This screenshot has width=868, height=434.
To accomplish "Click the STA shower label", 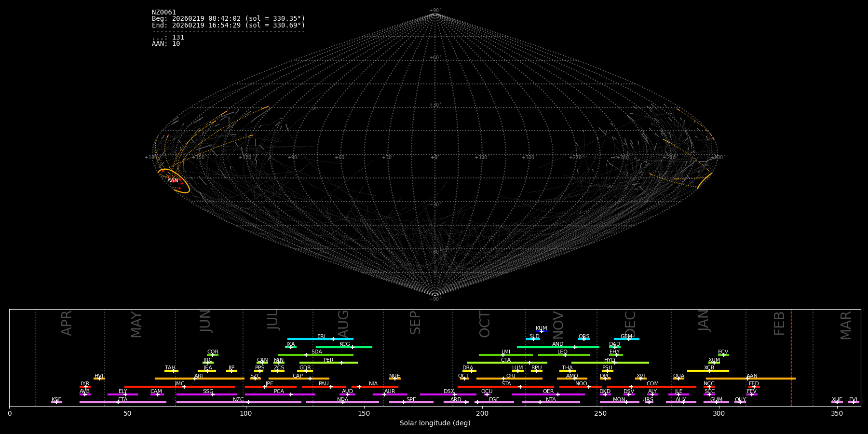I will coord(506,384).
